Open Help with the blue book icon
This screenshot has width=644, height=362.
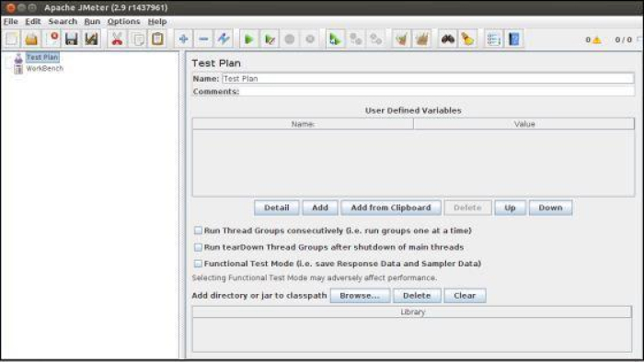513,39
